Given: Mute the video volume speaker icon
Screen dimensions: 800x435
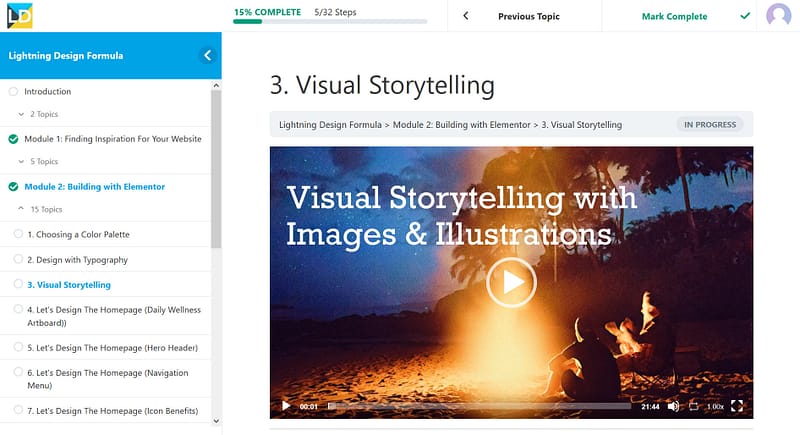Looking at the screenshot, I should click(x=673, y=406).
